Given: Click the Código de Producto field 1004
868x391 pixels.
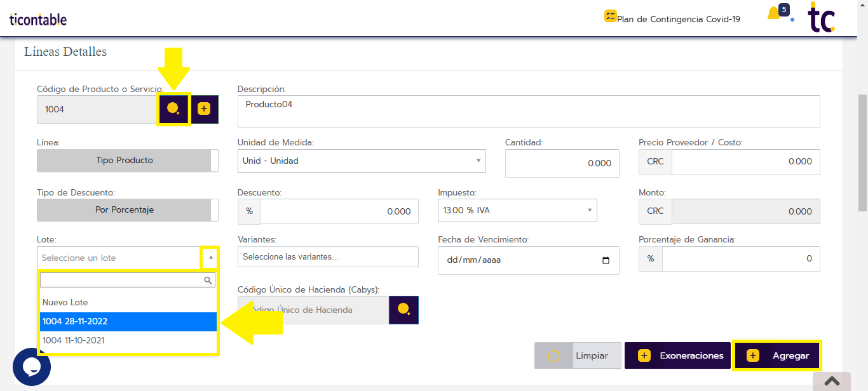Looking at the screenshot, I should pos(97,109).
